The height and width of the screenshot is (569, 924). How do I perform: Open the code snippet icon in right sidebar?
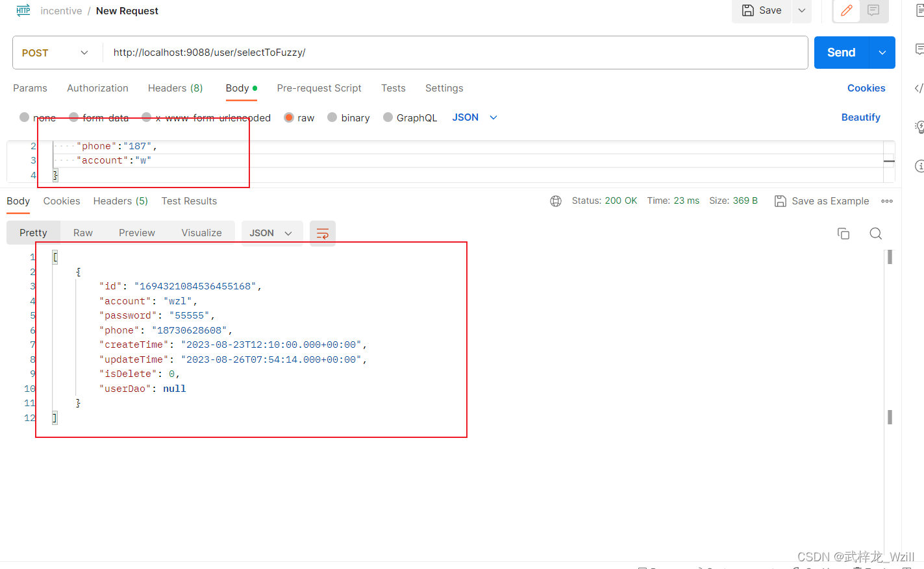(919, 88)
